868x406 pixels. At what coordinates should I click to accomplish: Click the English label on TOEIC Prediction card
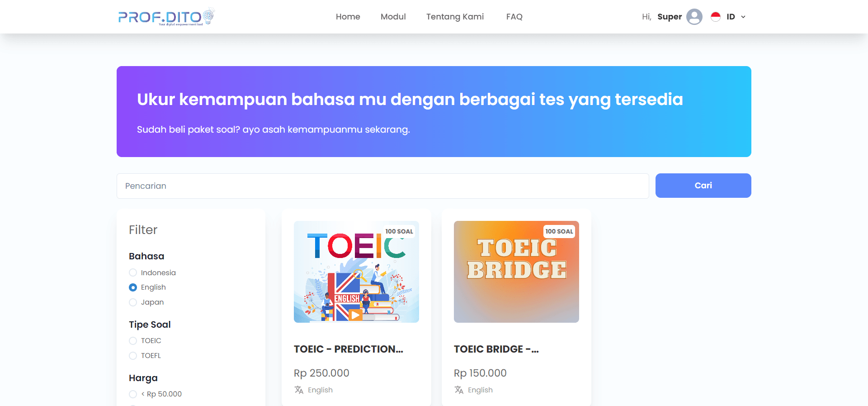click(x=320, y=390)
